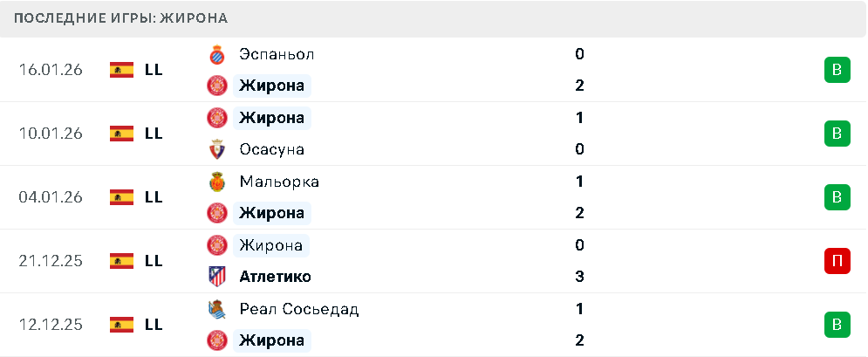Click the Atletico club crest icon
Viewport: 868px width, 357px height.
coord(216,277)
